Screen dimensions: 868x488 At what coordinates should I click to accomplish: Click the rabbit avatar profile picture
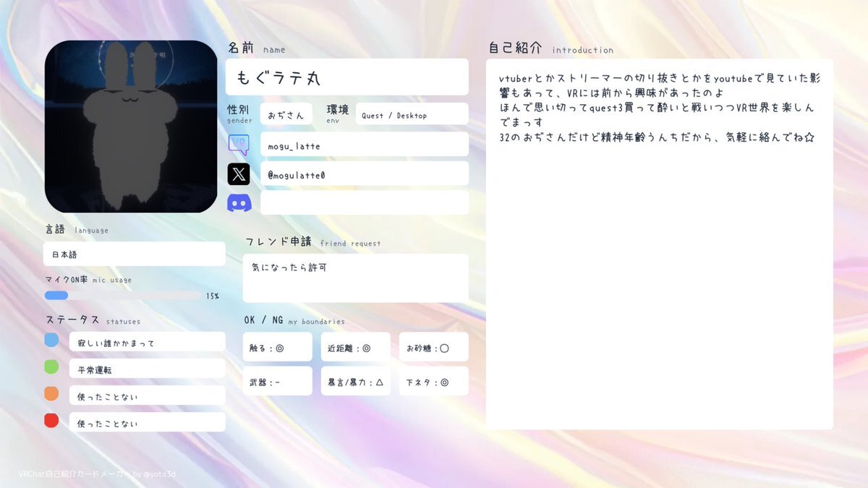[x=131, y=127]
